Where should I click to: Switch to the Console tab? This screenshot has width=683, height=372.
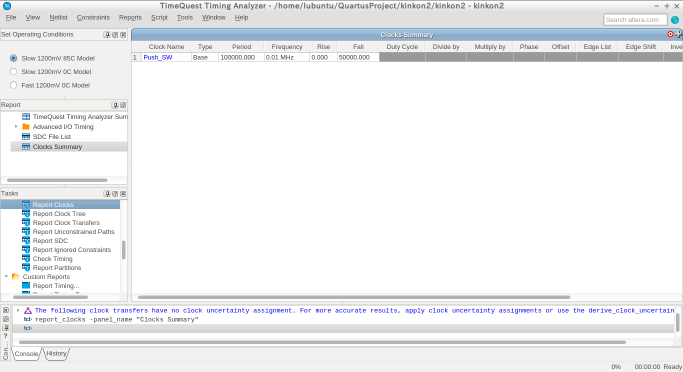(27, 354)
